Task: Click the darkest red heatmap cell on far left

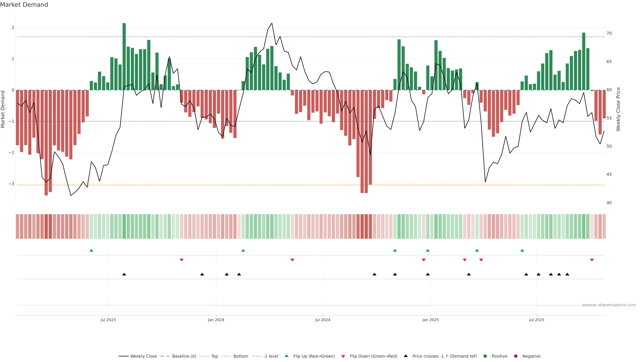Action: 46,226
